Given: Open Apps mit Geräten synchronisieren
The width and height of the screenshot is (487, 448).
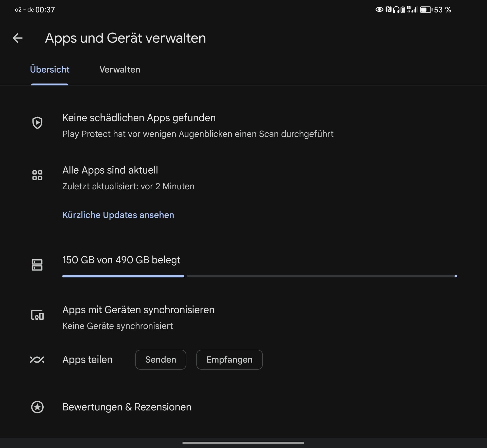Looking at the screenshot, I should (x=138, y=310).
